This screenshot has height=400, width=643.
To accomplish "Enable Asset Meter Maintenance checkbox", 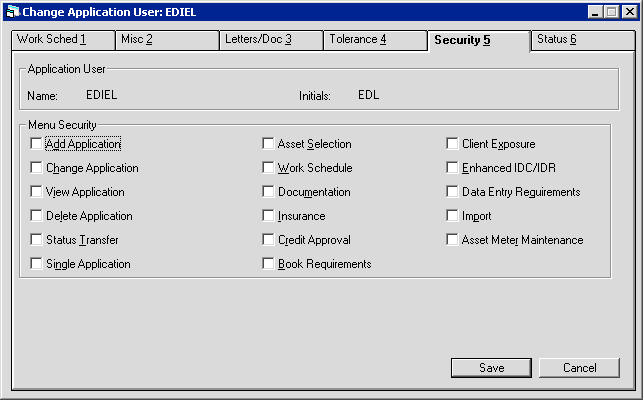I will 452,240.
